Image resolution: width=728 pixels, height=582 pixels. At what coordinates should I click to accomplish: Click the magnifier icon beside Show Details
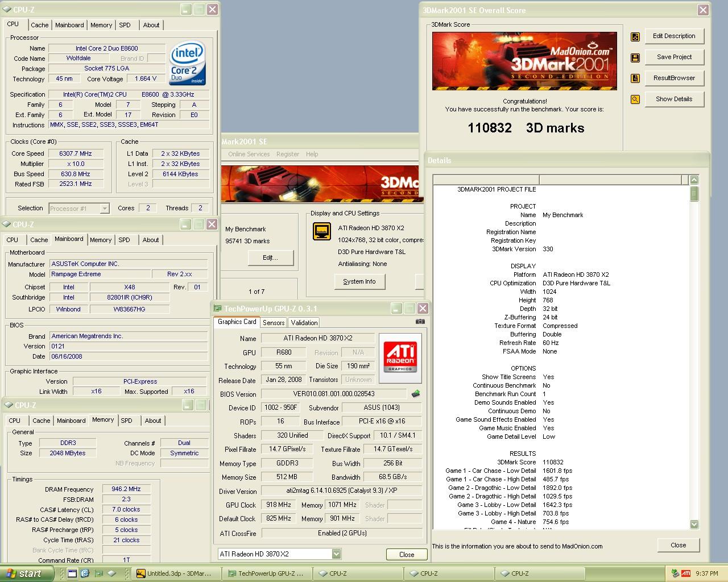click(635, 99)
